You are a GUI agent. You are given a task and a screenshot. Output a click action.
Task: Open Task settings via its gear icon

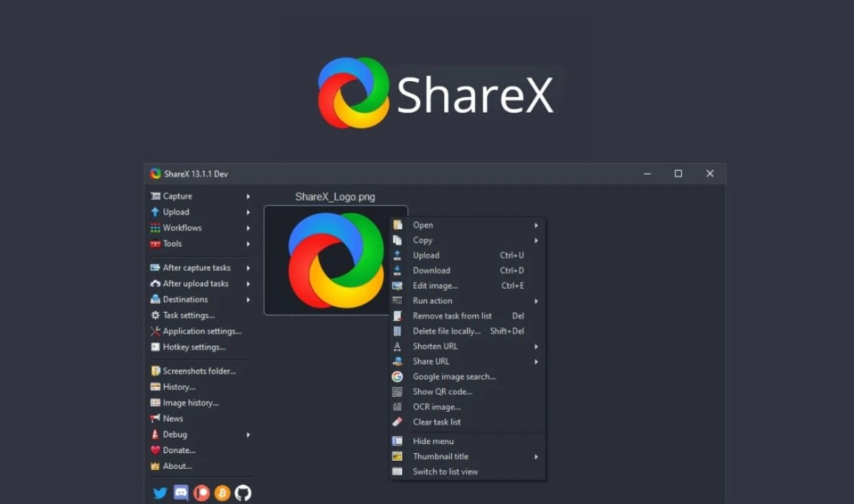(x=155, y=316)
